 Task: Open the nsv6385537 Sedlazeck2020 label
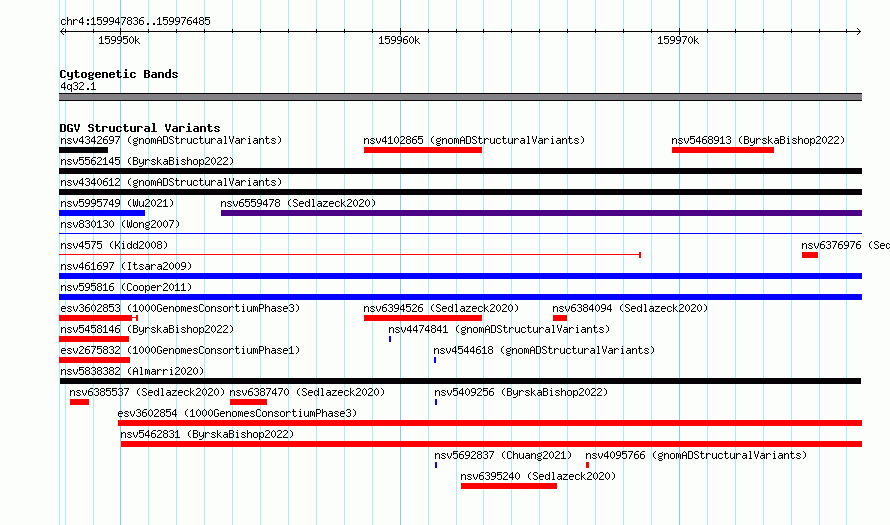147,392
